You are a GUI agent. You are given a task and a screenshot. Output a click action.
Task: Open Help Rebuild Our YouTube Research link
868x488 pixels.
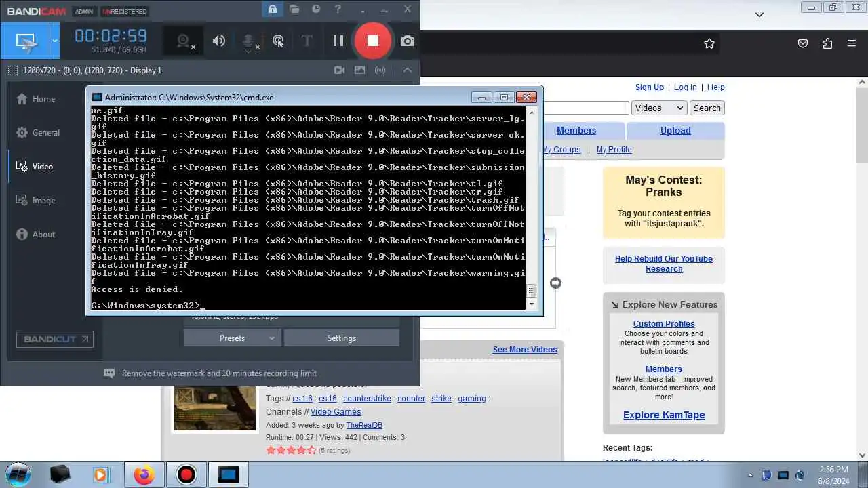[664, 264]
